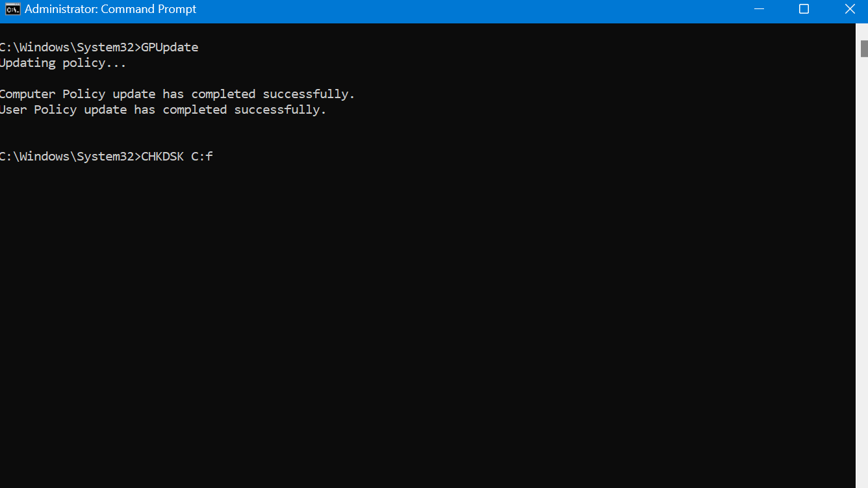Click the empty blue title bar area

point(468,9)
